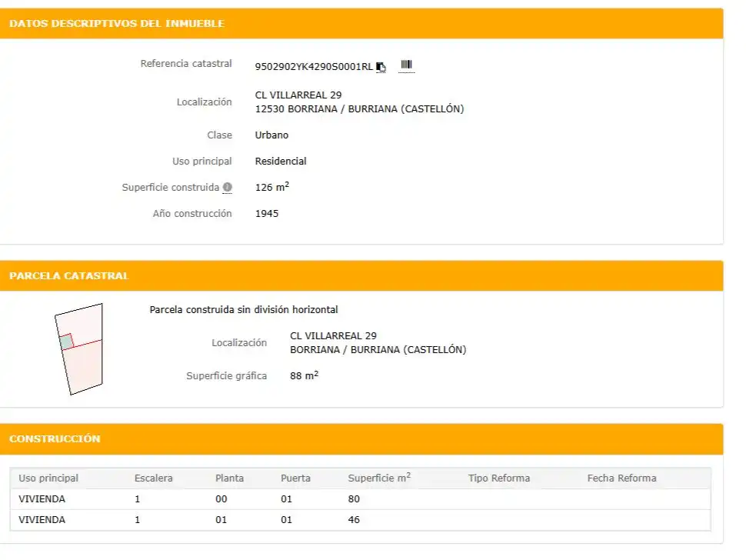Select reference text 9502902YK4290S0001RL
This screenshot has width=746, height=560.
point(314,67)
